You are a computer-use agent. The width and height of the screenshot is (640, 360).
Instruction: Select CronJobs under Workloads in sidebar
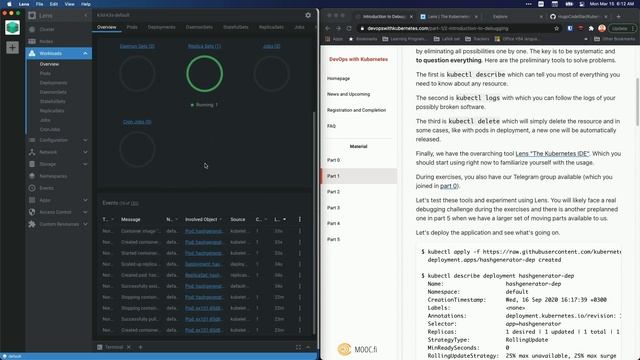tap(50, 129)
